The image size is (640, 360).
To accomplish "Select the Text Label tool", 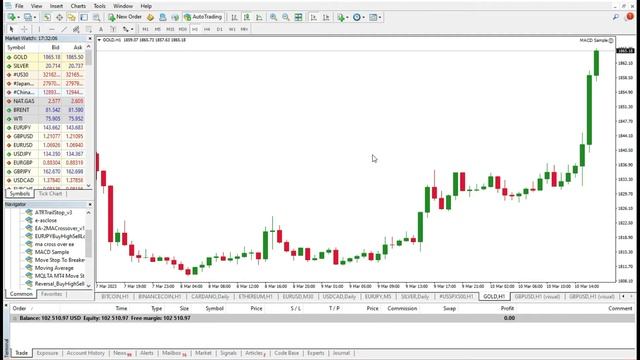I will click(x=113, y=29).
